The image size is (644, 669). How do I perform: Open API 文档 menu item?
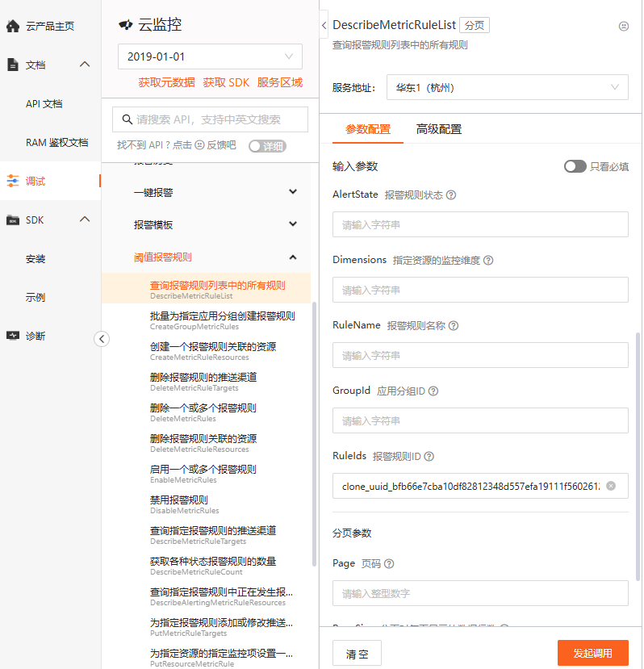[44, 103]
